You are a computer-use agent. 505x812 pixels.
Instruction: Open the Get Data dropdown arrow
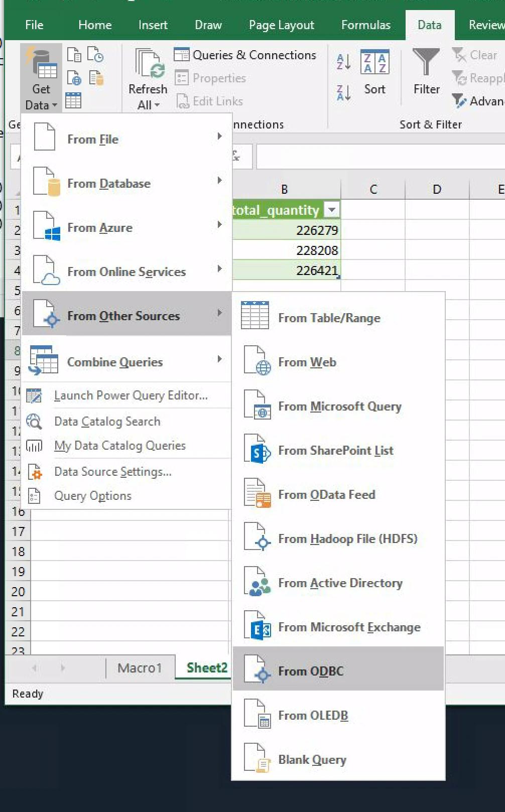click(x=55, y=105)
